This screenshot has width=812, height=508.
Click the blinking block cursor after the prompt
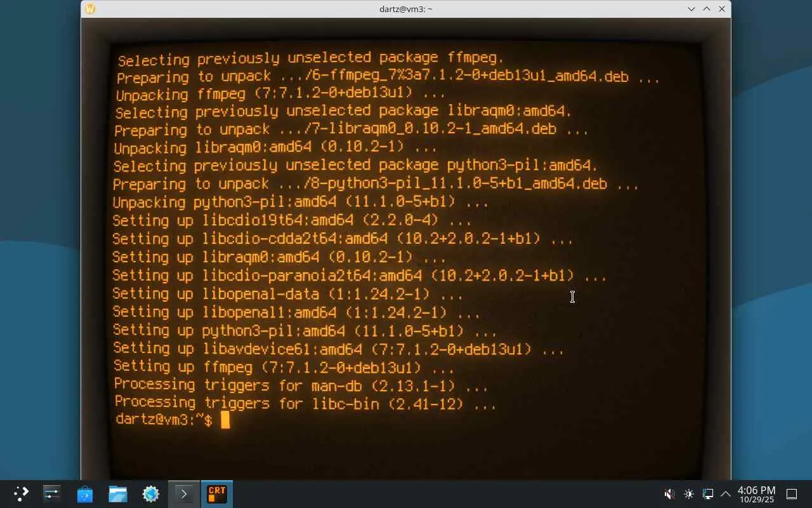pos(225,420)
